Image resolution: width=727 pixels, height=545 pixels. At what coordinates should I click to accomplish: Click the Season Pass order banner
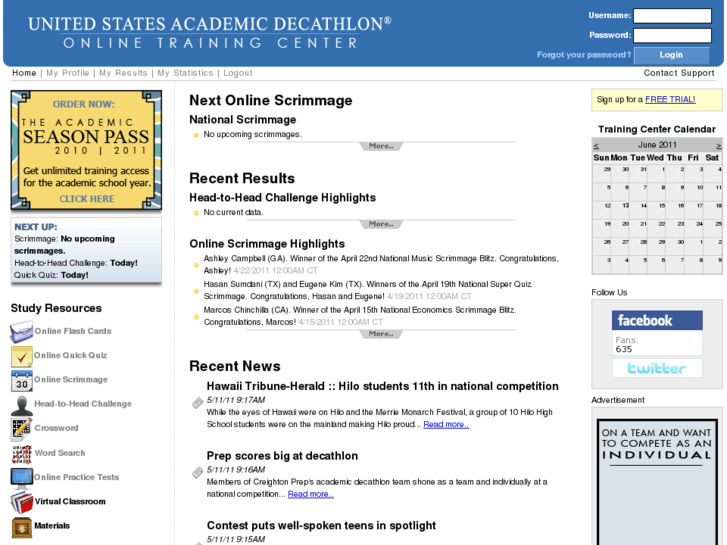pos(86,150)
